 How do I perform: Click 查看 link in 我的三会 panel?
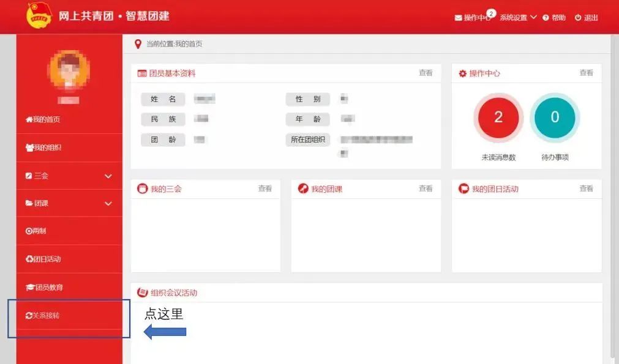click(x=264, y=188)
